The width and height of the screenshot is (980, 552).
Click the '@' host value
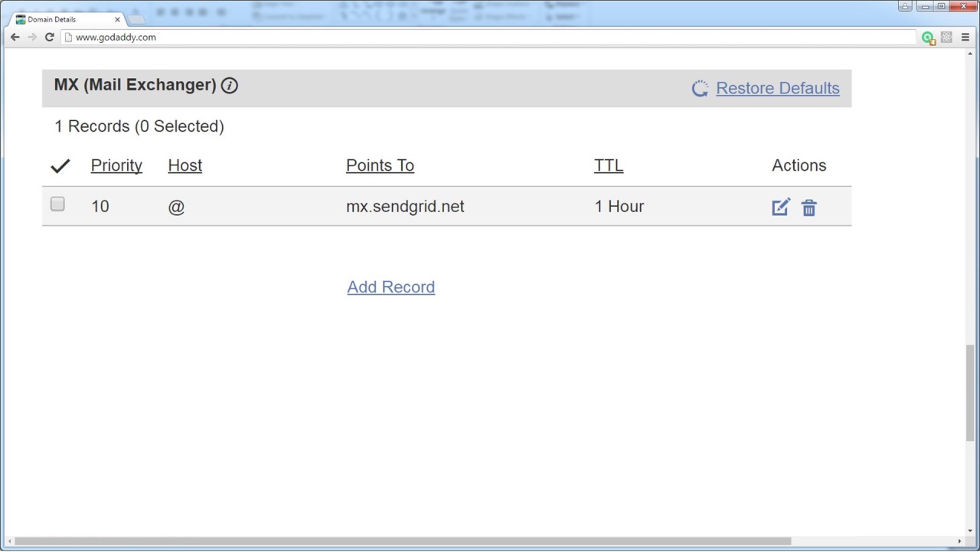[176, 207]
